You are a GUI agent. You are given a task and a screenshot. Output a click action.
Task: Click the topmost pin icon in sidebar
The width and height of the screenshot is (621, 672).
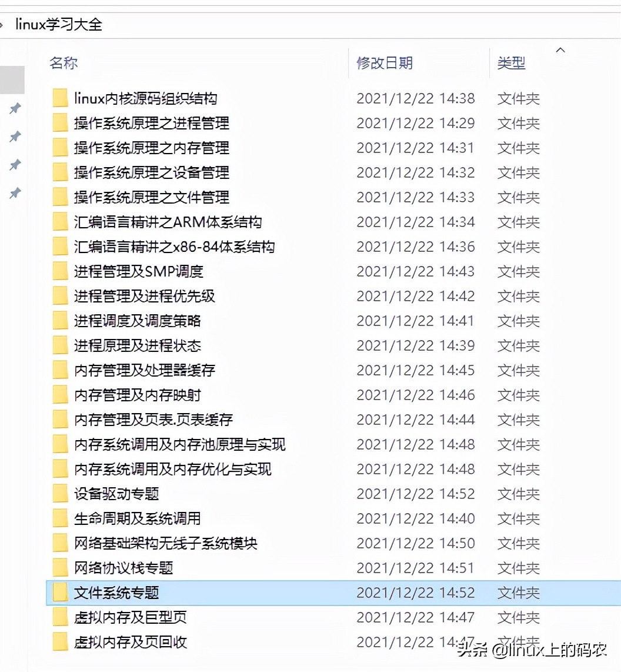click(x=15, y=108)
